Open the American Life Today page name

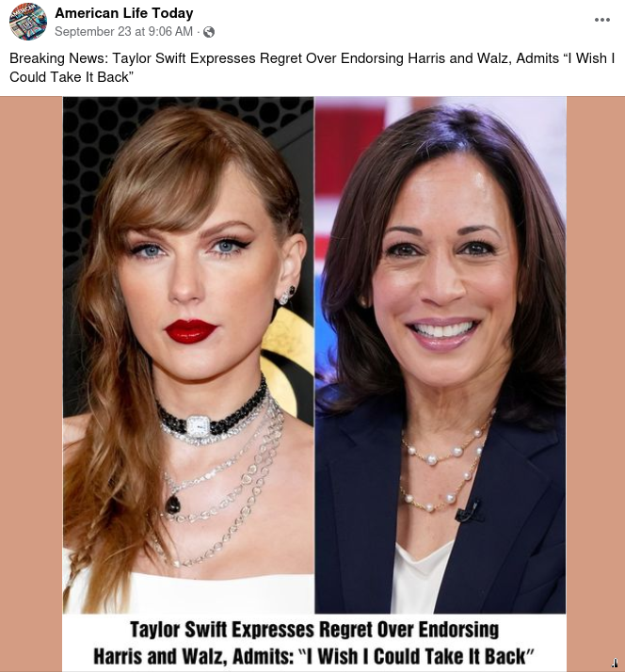point(123,13)
